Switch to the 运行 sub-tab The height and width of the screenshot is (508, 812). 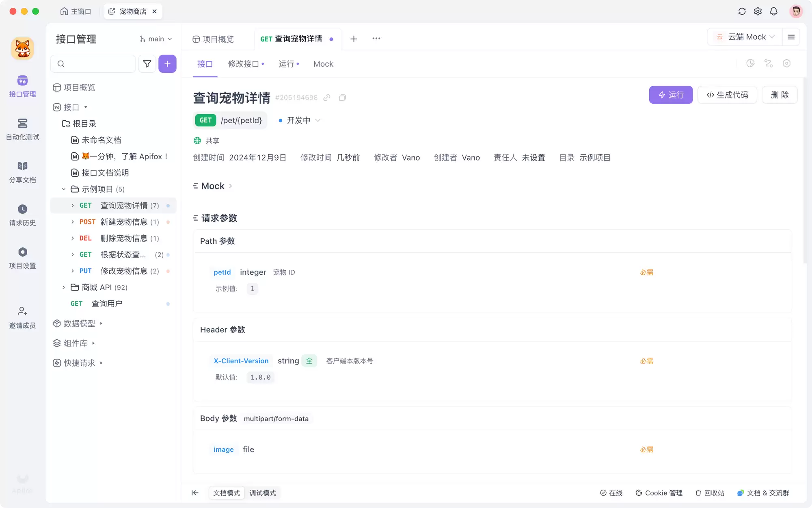[x=289, y=64]
